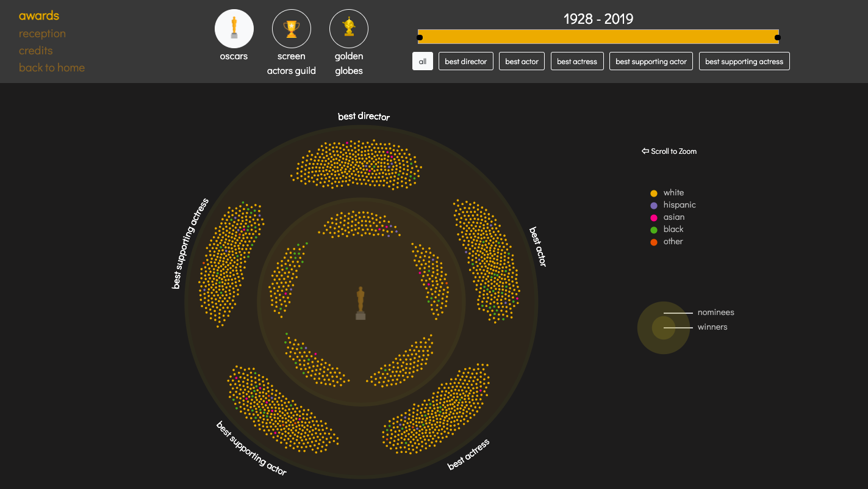Click the 'white' legend label
The height and width of the screenshot is (489, 868).
coord(674,193)
